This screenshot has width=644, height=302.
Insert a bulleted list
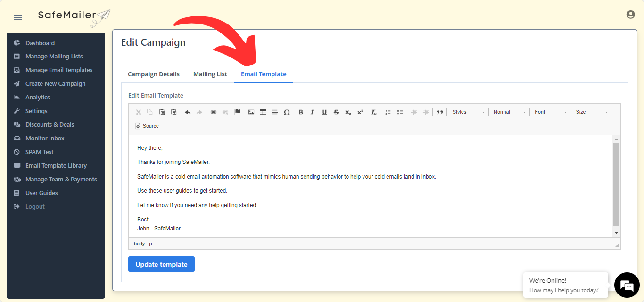click(x=400, y=112)
